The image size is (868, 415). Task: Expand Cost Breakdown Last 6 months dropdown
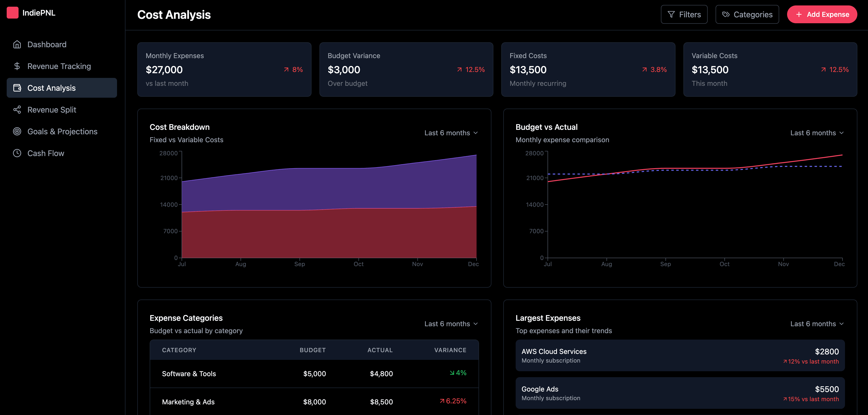click(451, 133)
